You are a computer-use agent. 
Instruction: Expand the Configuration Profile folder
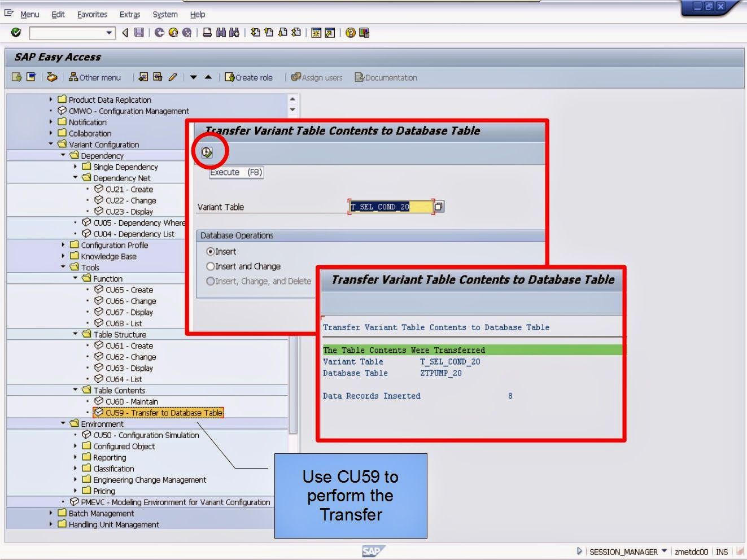62,245
